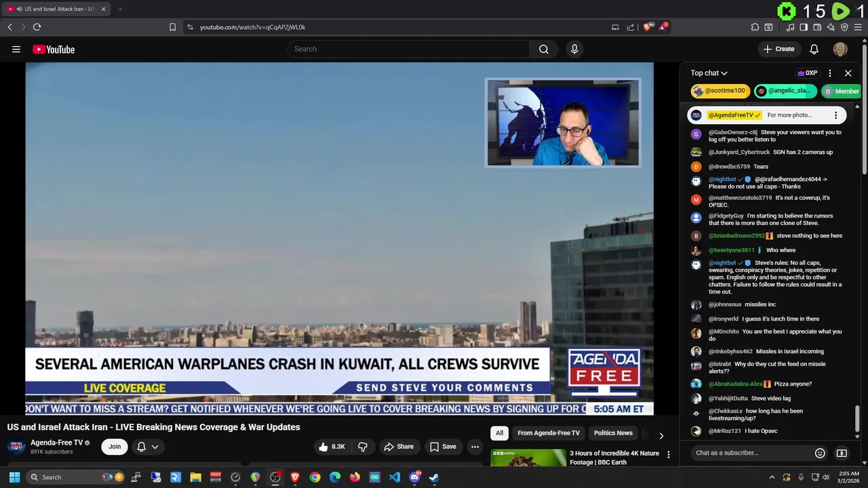Go back to previous page

click(x=9, y=27)
